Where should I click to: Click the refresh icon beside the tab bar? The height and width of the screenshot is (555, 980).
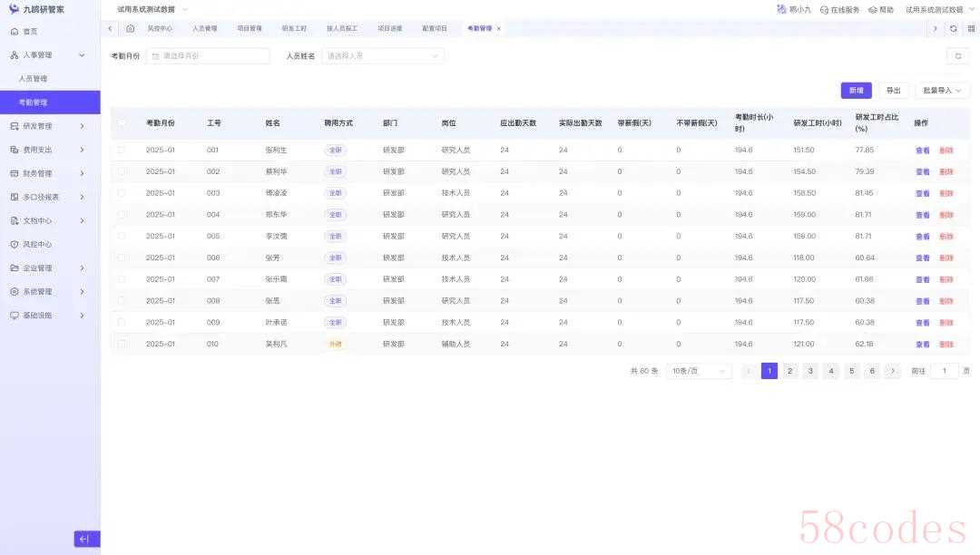[x=953, y=28]
